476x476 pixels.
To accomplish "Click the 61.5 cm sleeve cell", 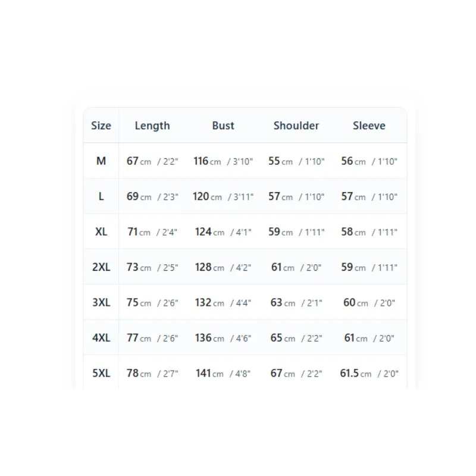I will (369, 374).
